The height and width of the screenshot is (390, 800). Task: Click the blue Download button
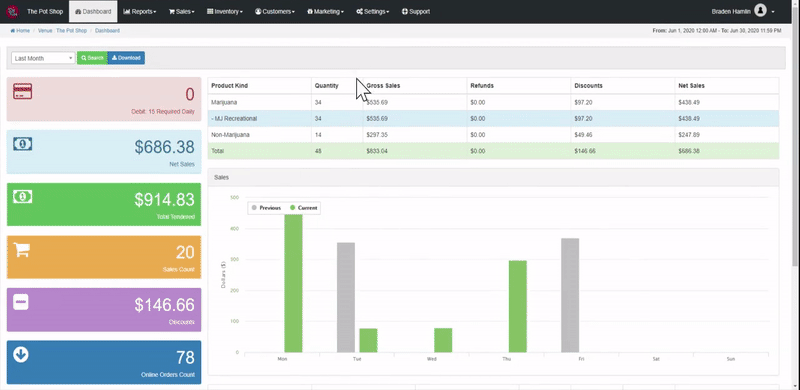[x=126, y=58]
